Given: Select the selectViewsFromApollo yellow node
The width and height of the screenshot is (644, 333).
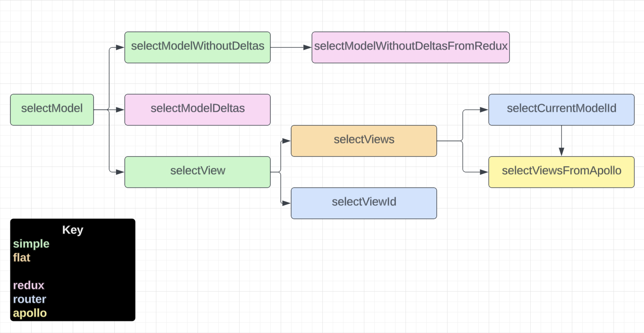Looking at the screenshot, I should [x=561, y=172].
